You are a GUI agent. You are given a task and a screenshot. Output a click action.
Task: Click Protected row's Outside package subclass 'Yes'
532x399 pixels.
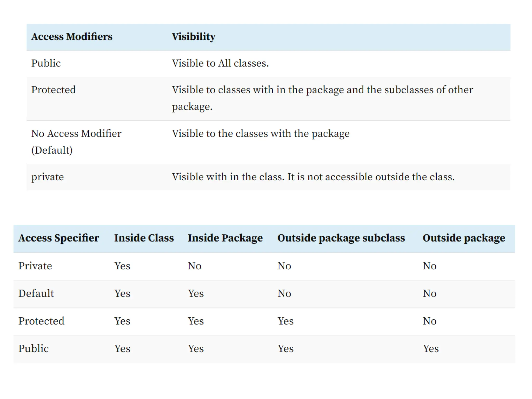(x=285, y=321)
